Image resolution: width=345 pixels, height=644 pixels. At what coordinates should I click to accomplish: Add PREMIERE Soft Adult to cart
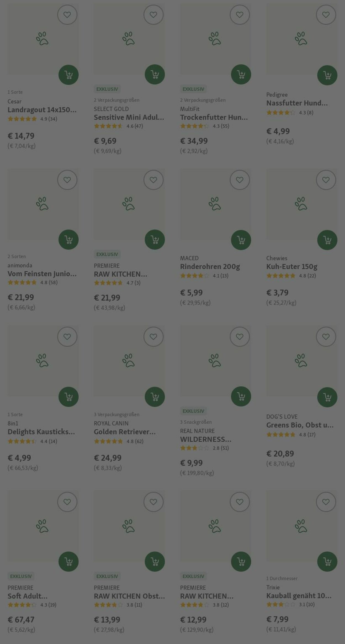click(68, 562)
